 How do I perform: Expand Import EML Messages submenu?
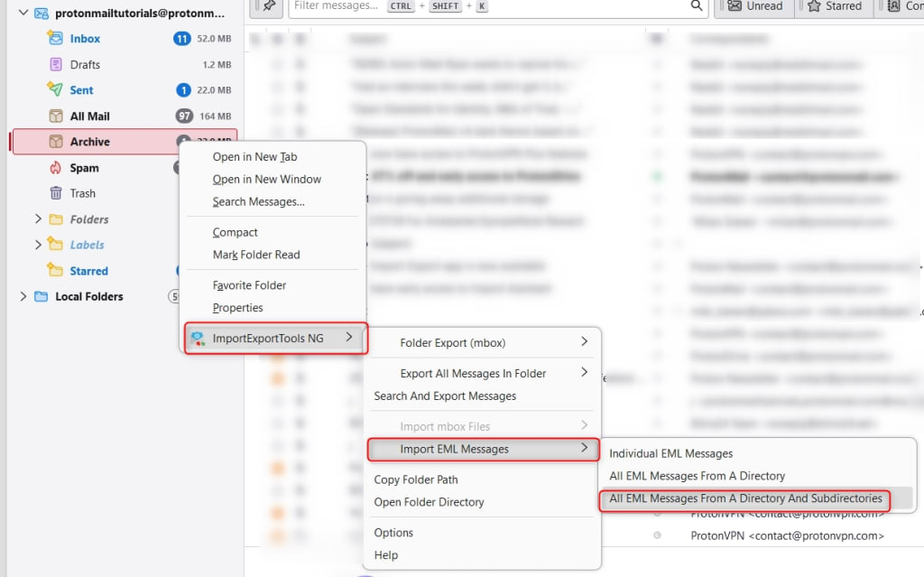tap(484, 450)
